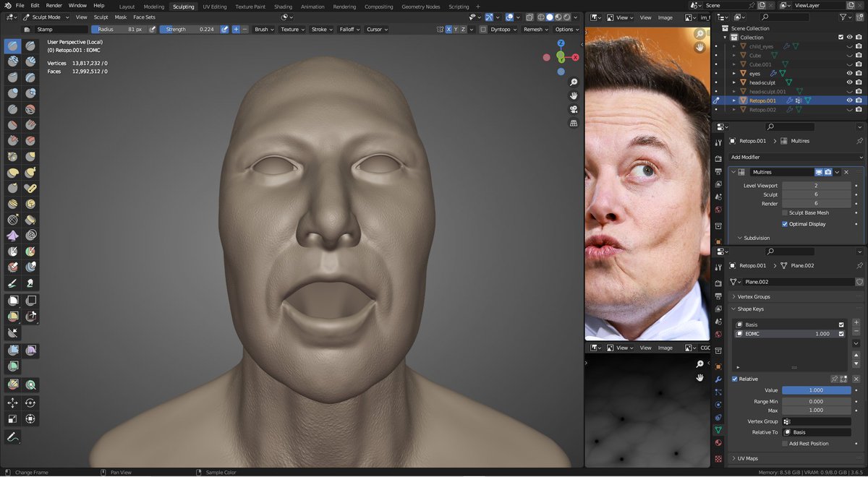Enable the Add Rest Position checkbox
Viewport: 868px width, 477px height.
[785, 444]
